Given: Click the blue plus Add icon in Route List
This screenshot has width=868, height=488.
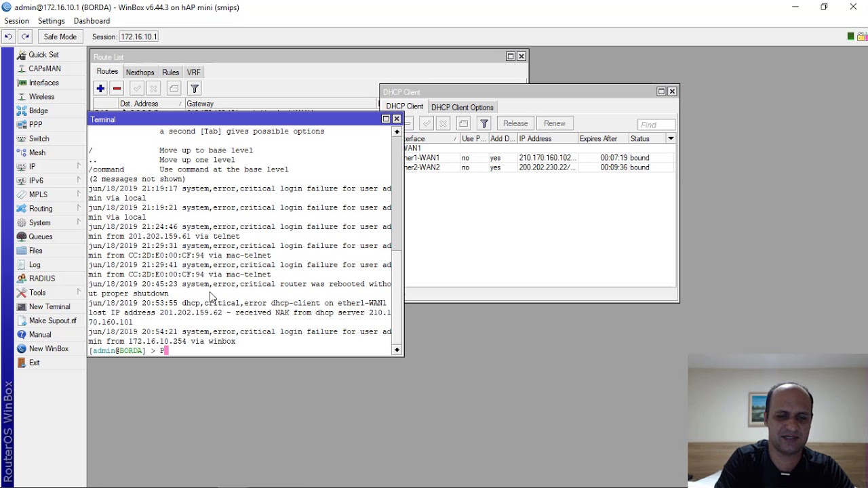Looking at the screenshot, I should 100,89.
